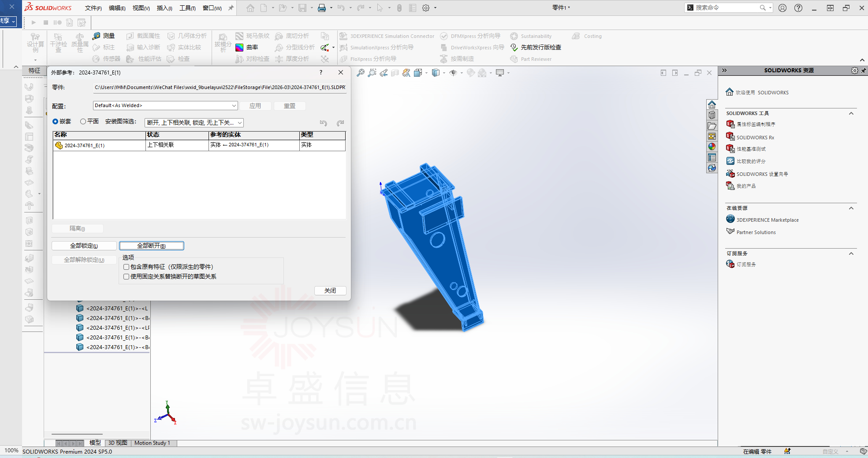
Task: Open the Curvature (曲率) color display tool
Action: coord(239,48)
